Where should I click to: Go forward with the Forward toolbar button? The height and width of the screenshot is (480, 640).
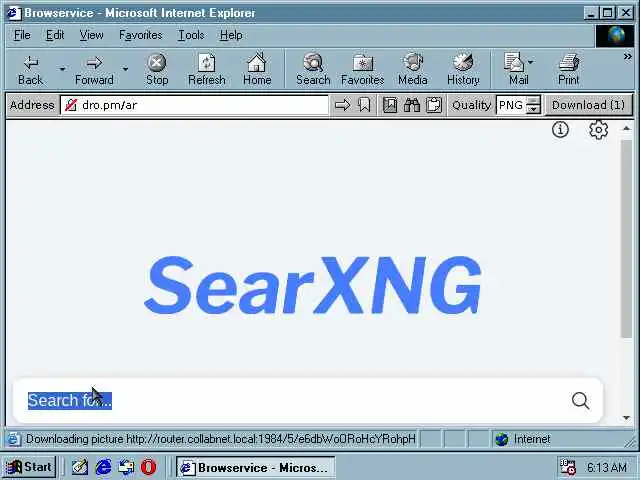click(x=94, y=70)
